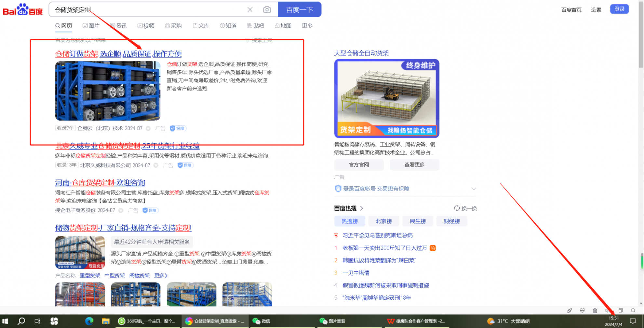
Task: Click the 保障 badge under 北京久威科技 result
Action: pyautogui.click(x=185, y=165)
